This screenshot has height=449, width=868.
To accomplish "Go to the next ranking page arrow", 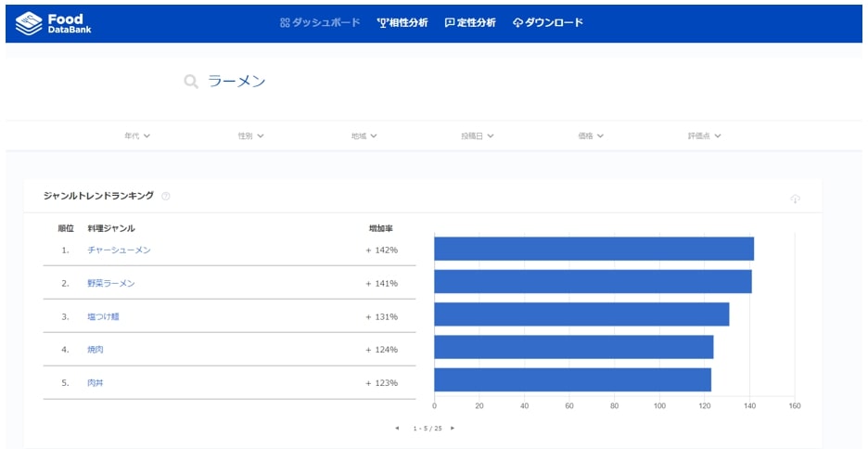I will pos(453,429).
